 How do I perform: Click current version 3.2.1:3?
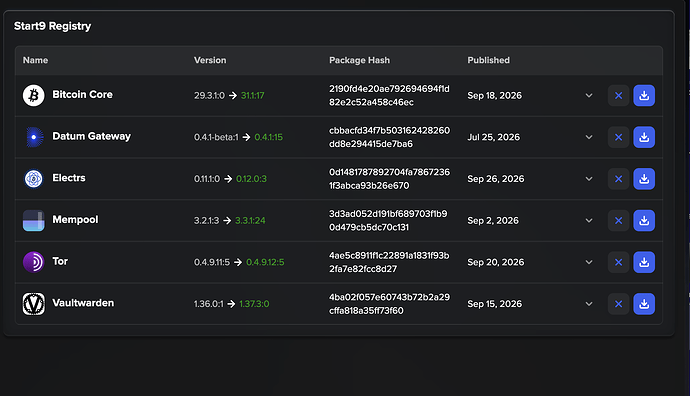(206, 220)
